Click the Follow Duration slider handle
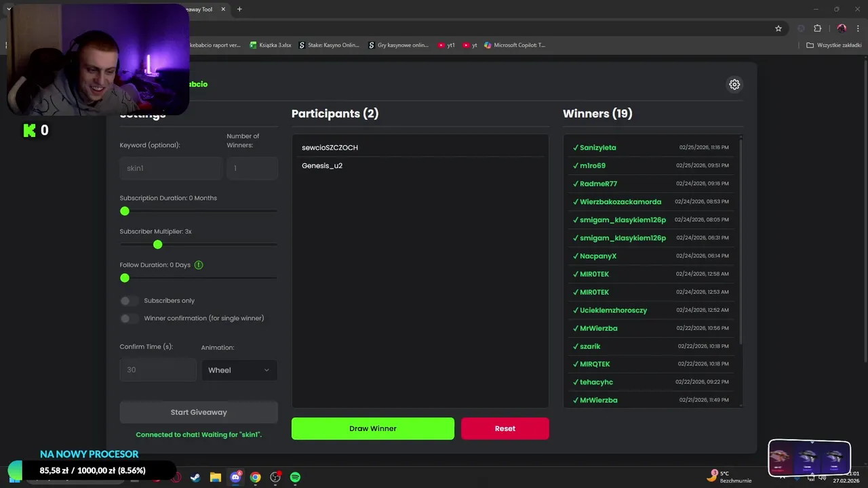This screenshot has height=488, width=868. tap(125, 278)
